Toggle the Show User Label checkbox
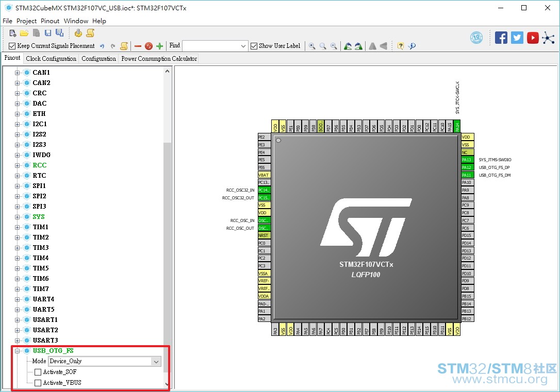 [x=254, y=46]
